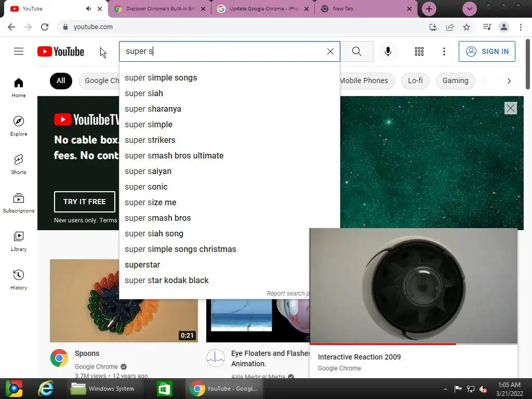Mute the YouTube tab via speaker icon
Image resolution: width=532 pixels, height=399 pixels.
88,9
